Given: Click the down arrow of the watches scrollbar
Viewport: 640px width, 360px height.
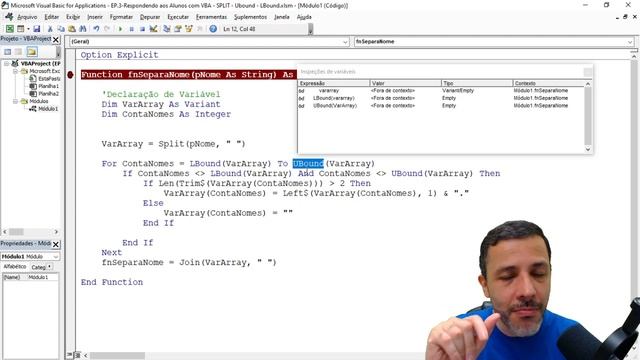Looking at the screenshot, I should pos(588,149).
